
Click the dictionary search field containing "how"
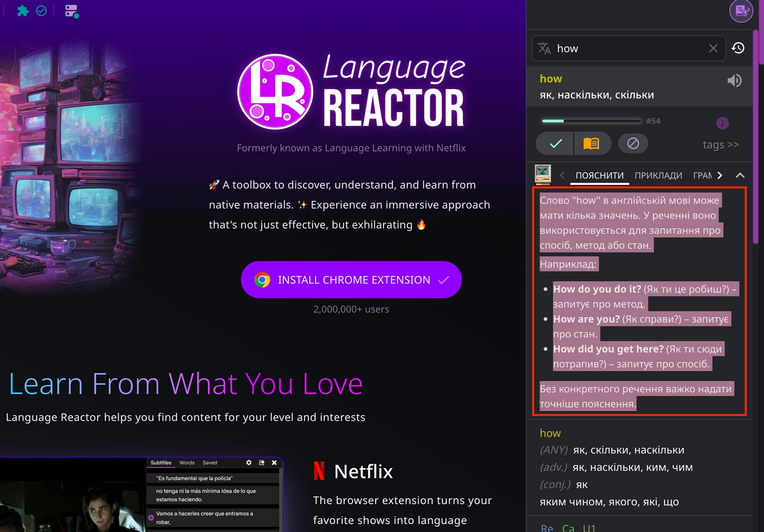(629, 49)
